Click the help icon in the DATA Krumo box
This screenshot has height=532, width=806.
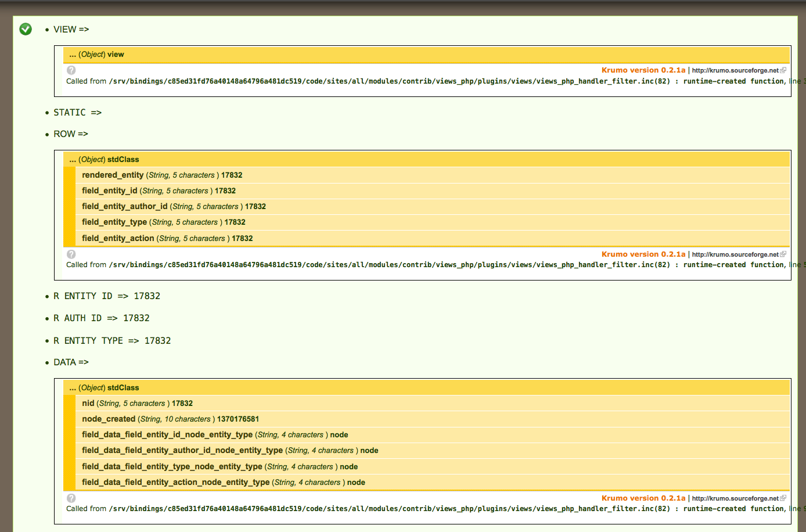[71, 498]
